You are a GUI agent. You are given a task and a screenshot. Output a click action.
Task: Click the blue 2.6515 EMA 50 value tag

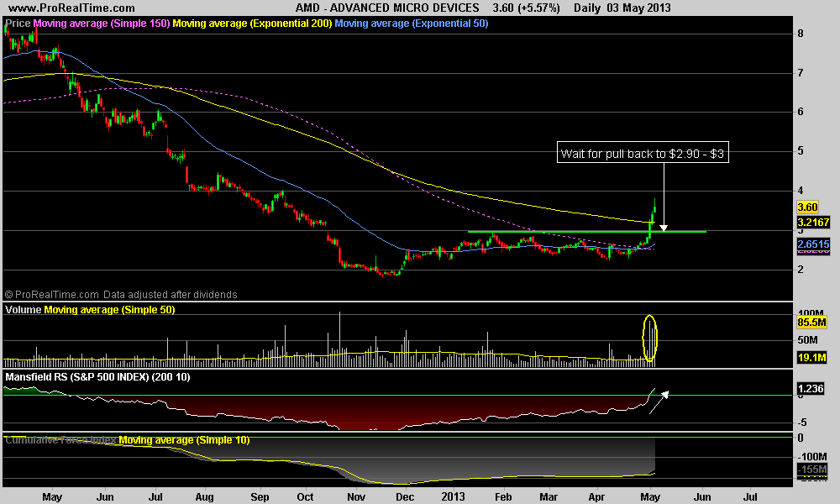tap(813, 244)
